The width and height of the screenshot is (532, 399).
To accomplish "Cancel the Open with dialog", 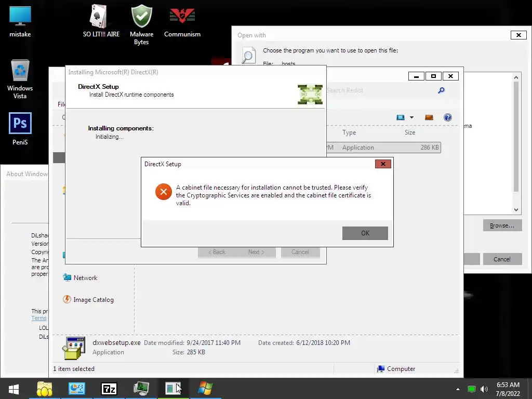I will pos(502,259).
